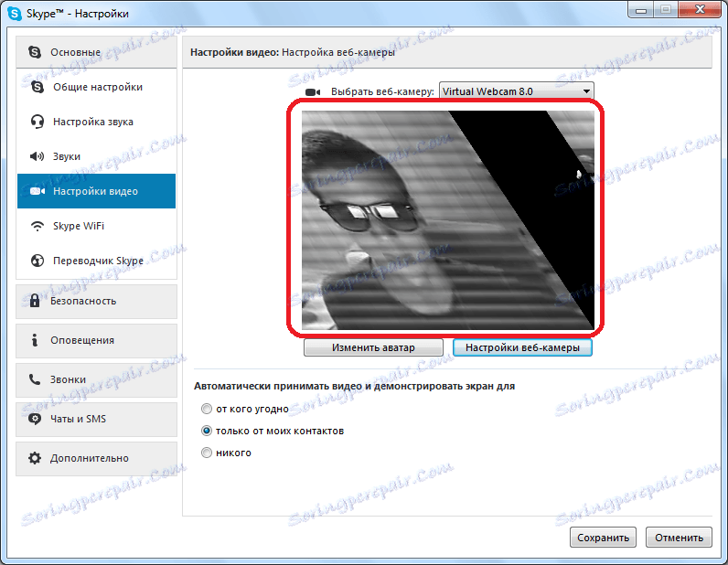Click the globe icon for Переводчик Skype
This screenshot has width=728, height=565.
[37, 261]
